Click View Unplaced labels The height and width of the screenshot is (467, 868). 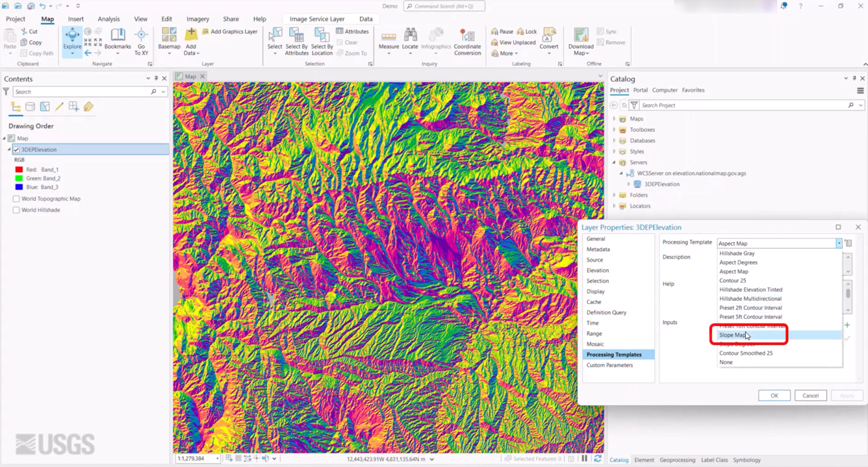tap(513, 42)
